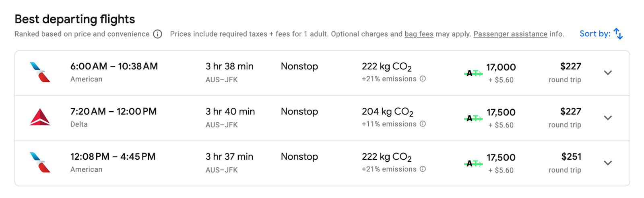Expand the 6:00 AM American flight details
644x198 pixels.
608,73
